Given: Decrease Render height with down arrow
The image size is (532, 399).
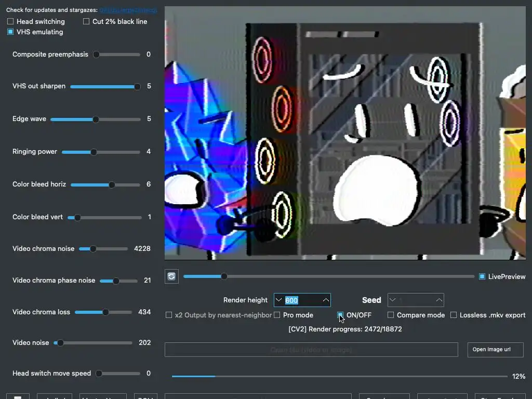Looking at the screenshot, I should point(278,300).
